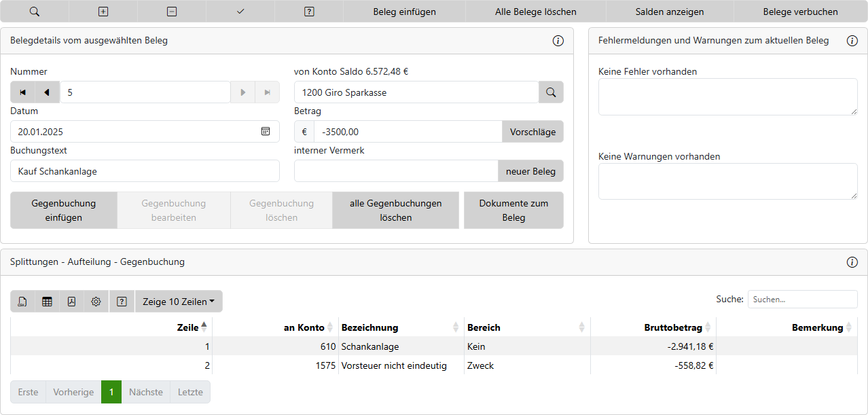Screen dimensions: 868x415
Task: Go to the previous Beleg number
Action: pyautogui.click(x=47, y=92)
